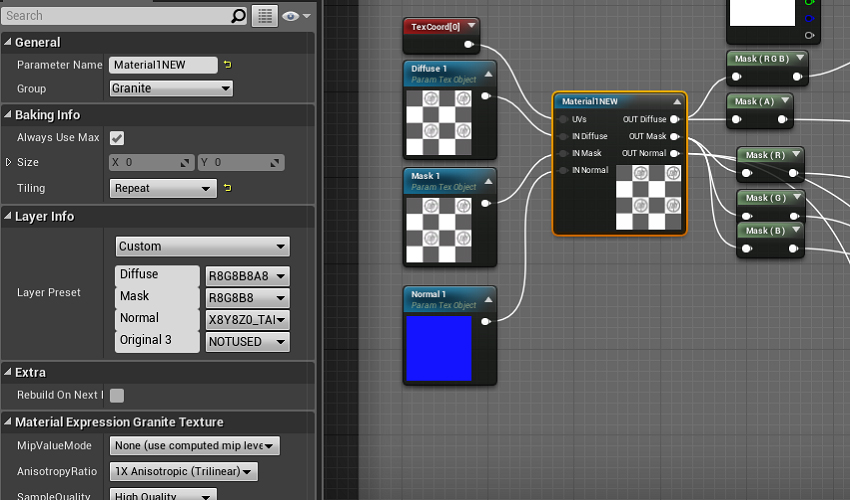
Task: Open the TexCoord[0] node dropdown arrow
Action: [471, 25]
